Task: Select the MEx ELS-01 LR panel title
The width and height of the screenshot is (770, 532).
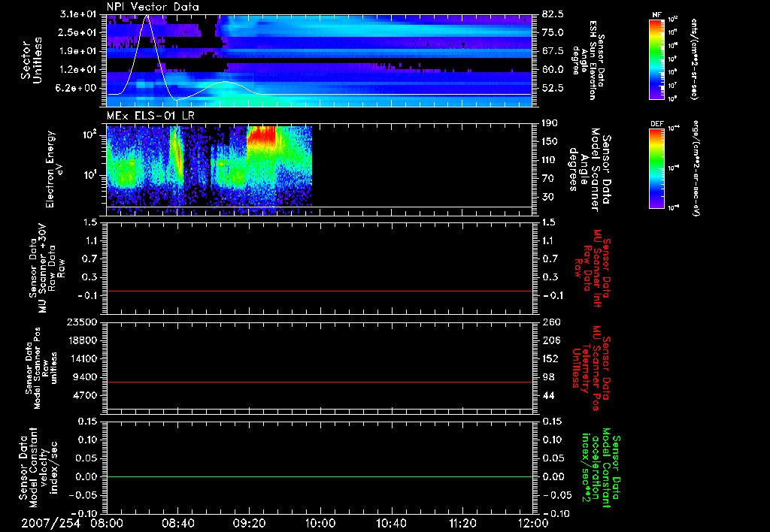Action: coord(150,116)
